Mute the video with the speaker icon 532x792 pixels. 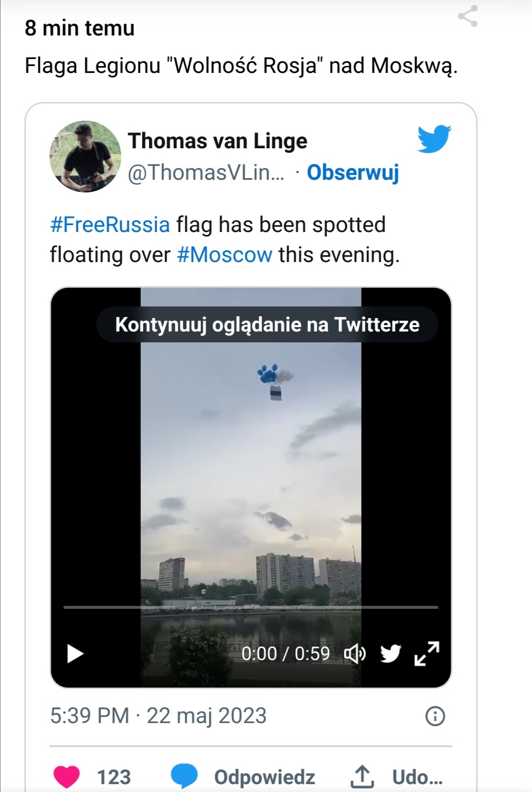(354, 654)
